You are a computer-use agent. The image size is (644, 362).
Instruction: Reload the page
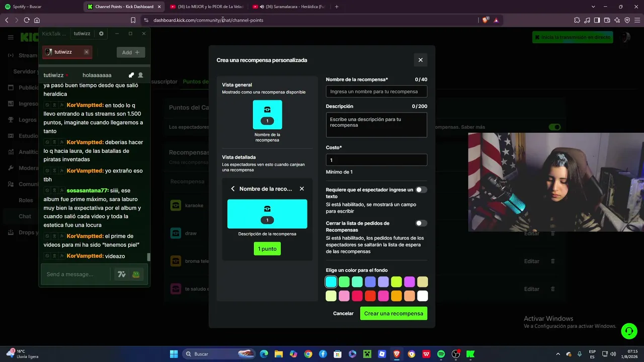[27, 20]
